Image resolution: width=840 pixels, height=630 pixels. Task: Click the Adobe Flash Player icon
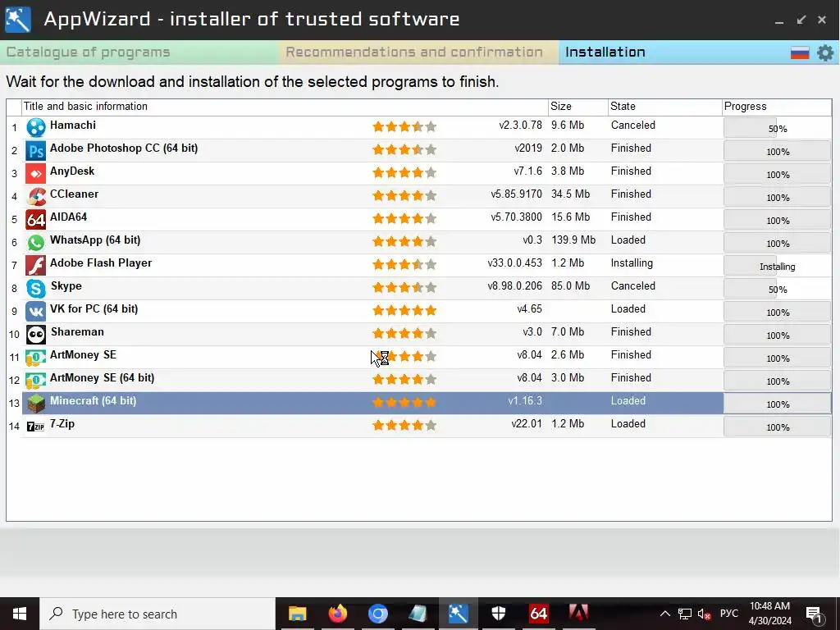36,266
